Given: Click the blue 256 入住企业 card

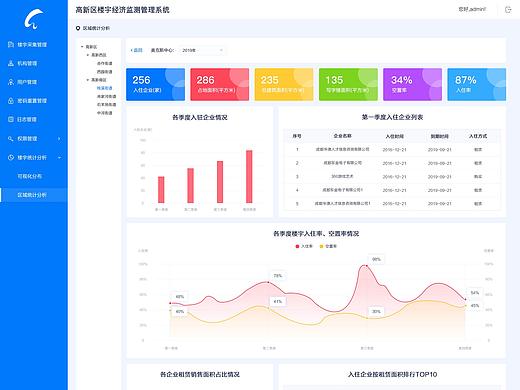Looking at the screenshot, I should (x=155, y=84).
